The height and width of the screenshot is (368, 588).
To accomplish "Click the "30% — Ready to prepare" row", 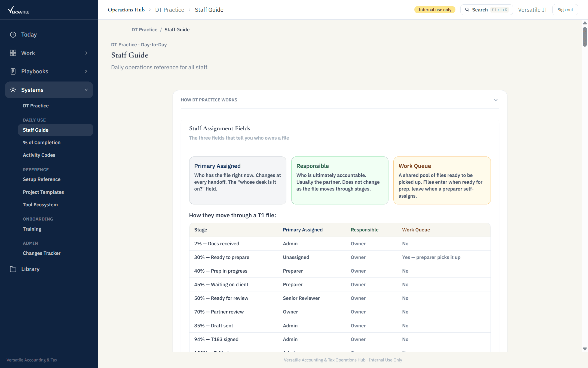I will pos(340,257).
